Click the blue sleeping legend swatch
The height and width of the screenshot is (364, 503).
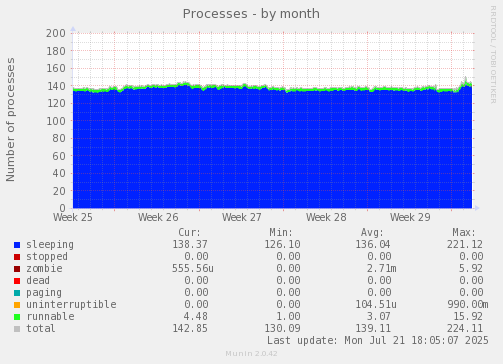point(17,245)
